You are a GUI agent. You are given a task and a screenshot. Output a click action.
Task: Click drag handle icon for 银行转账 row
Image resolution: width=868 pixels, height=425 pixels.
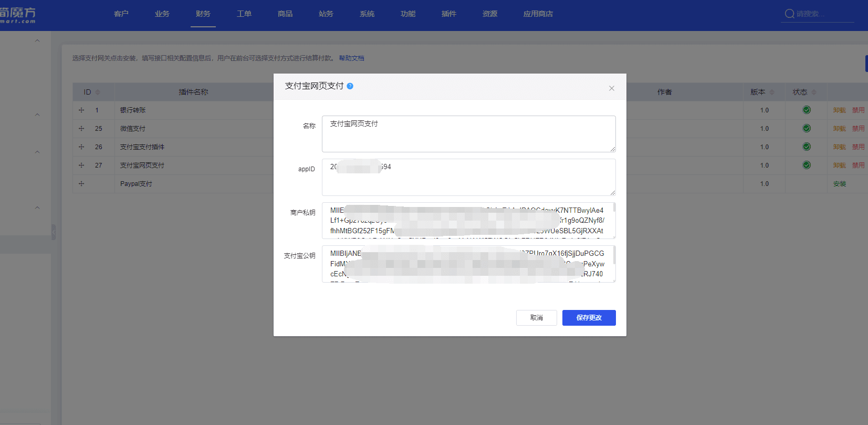click(81, 110)
